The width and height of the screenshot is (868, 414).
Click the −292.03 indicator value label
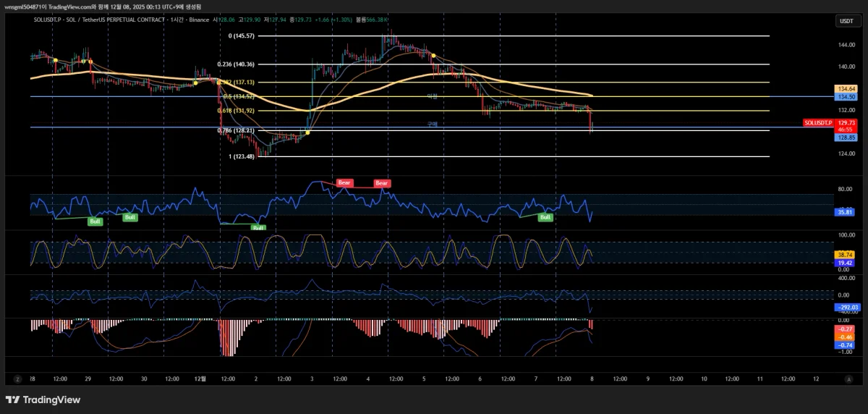[848, 308]
